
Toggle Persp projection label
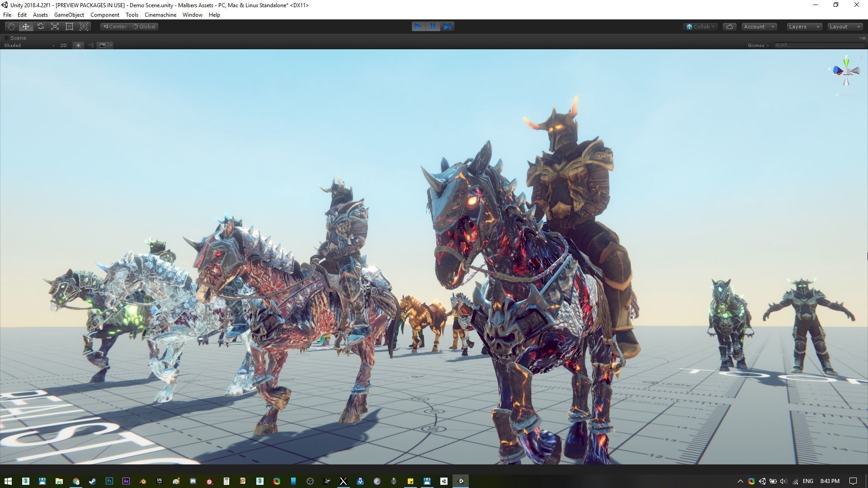pyautogui.click(x=845, y=95)
